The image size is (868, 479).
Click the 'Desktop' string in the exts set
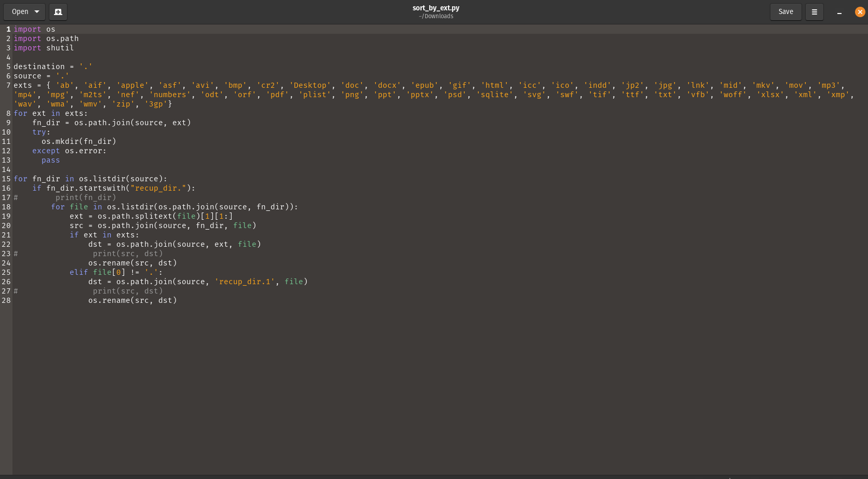[309, 85]
